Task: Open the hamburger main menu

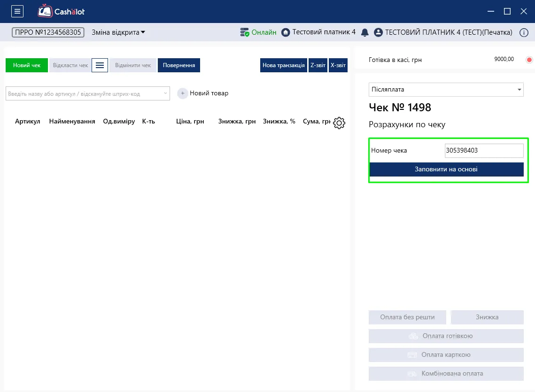Action: pyautogui.click(x=17, y=11)
